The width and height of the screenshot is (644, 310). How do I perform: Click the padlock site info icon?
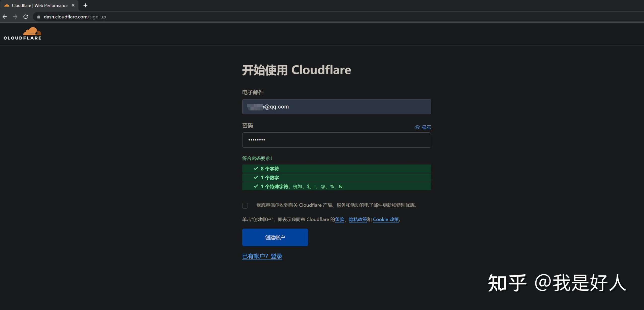coord(38,17)
